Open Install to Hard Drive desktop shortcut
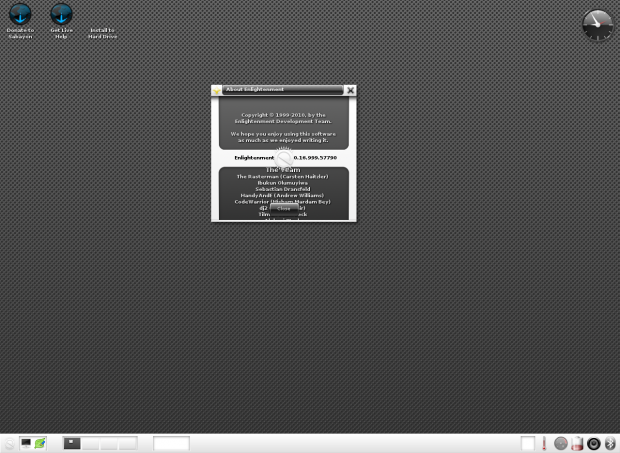This screenshot has height=453, width=620. coord(102,33)
